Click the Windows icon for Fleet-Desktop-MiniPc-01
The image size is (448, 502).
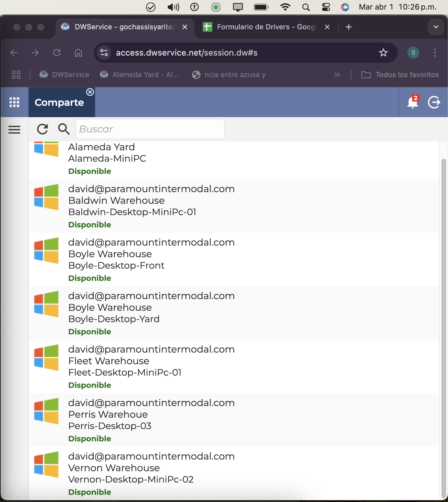(46, 357)
